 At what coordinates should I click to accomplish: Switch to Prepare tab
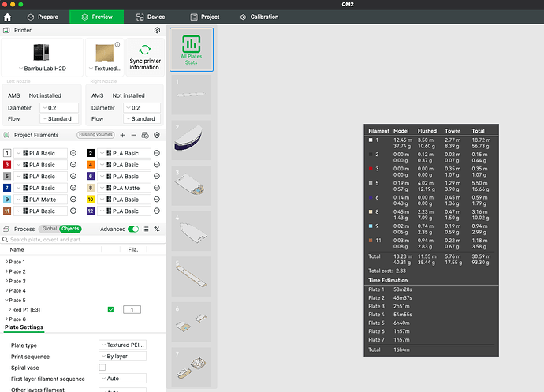(43, 17)
